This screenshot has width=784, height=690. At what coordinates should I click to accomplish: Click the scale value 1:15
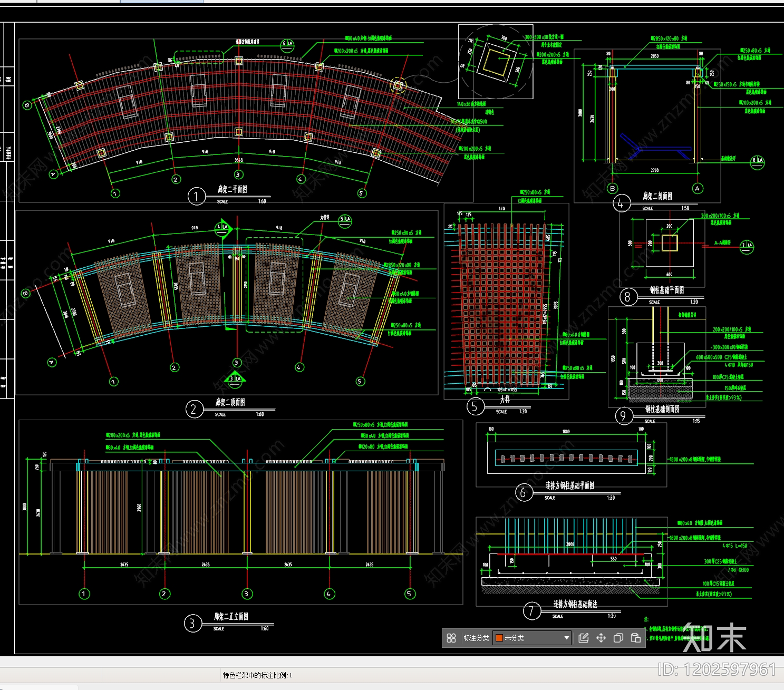(696, 421)
